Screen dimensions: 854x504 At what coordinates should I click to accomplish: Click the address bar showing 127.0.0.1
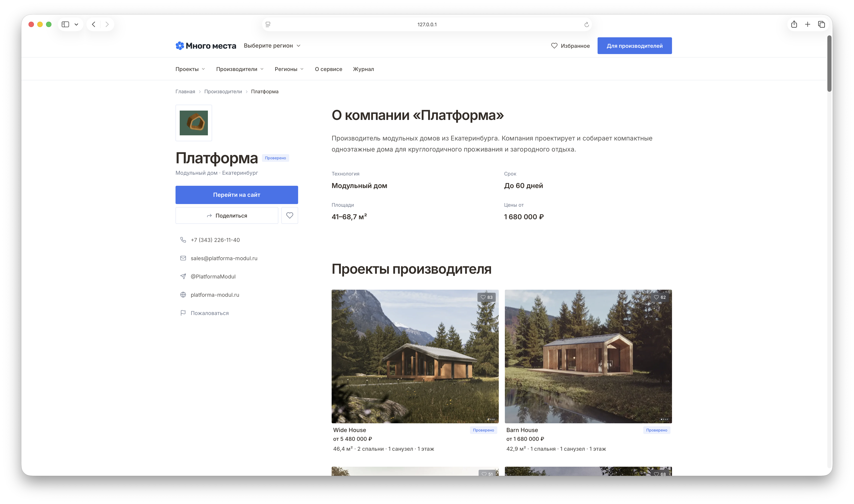pyautogui.click(x=427, y=24)
